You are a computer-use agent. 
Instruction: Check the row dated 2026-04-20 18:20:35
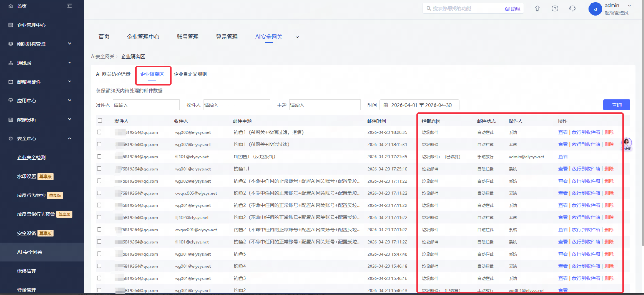[100, 132]
